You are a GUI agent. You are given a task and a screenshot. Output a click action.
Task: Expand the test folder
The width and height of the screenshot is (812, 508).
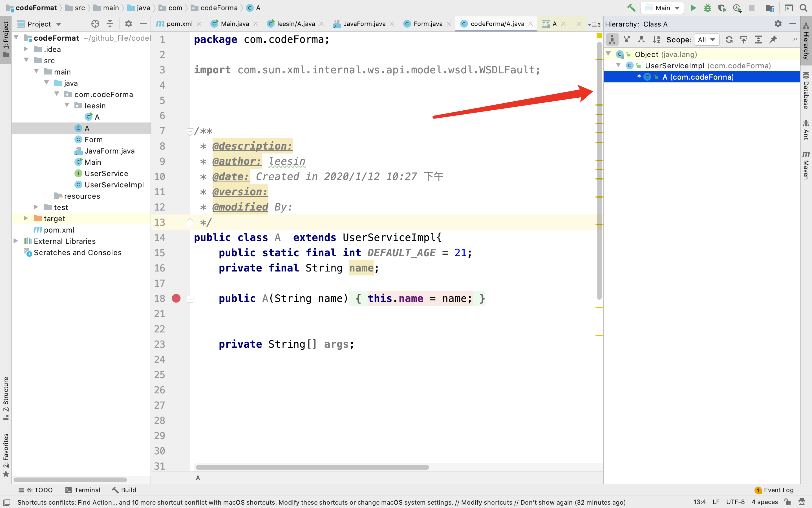point(36,207)
